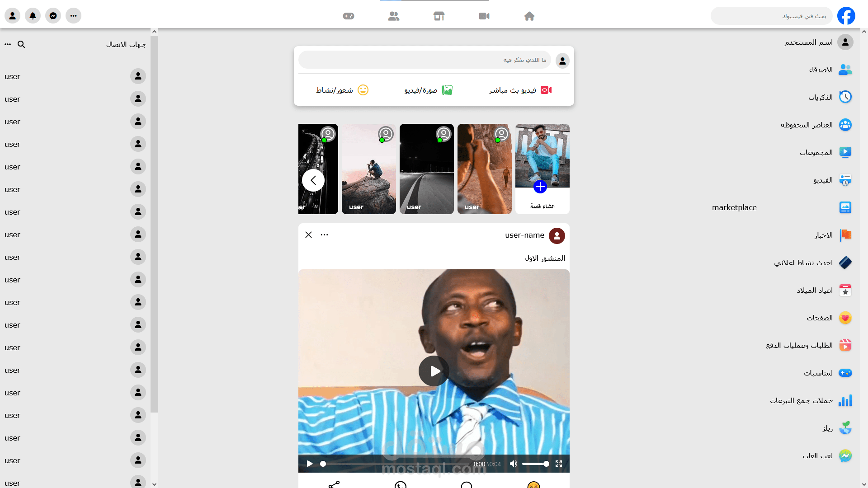
Task: Open الاصدقاء friends in sidebar
Action: 830,70
